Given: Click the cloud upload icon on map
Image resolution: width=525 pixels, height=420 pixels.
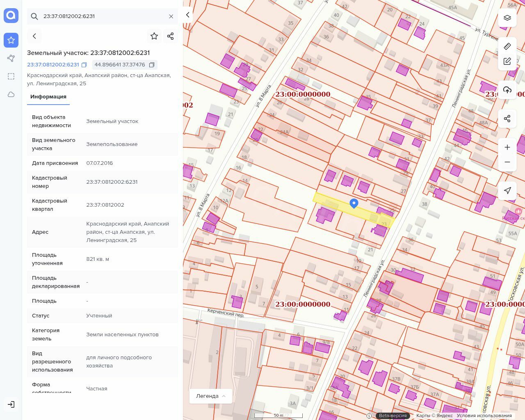Looking at the screenshot, I should [x=507, y=90].
